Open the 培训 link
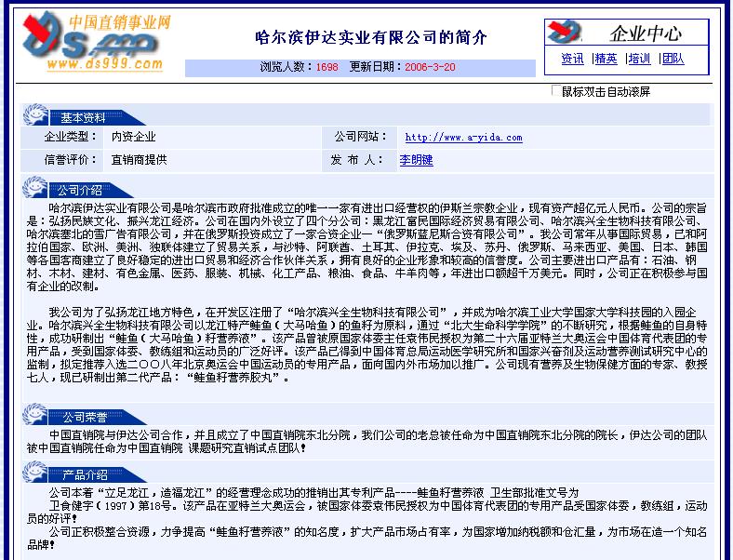733x560 pixels. point(639,59)
